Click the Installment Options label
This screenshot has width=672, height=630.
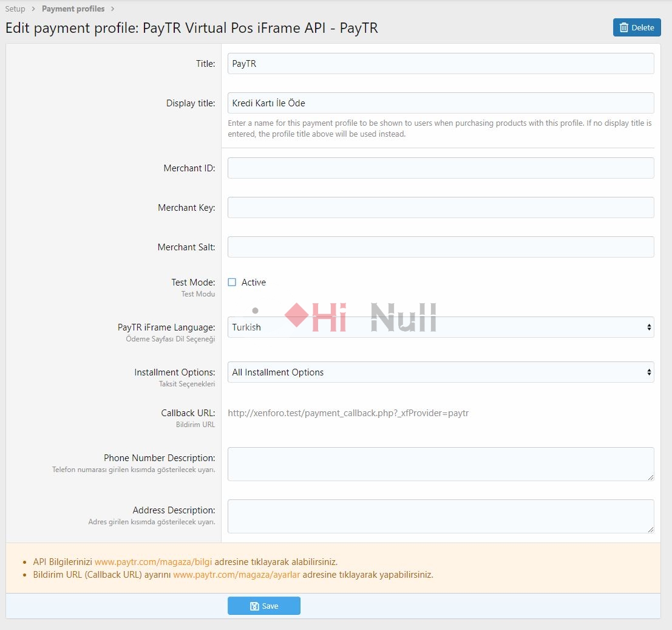(x=174, y=372)
